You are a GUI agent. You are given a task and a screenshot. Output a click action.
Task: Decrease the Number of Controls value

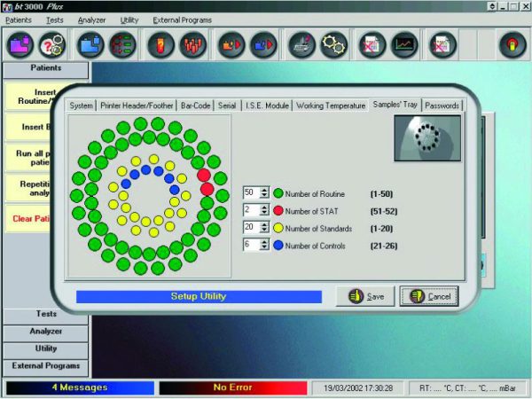coord(264,247)
